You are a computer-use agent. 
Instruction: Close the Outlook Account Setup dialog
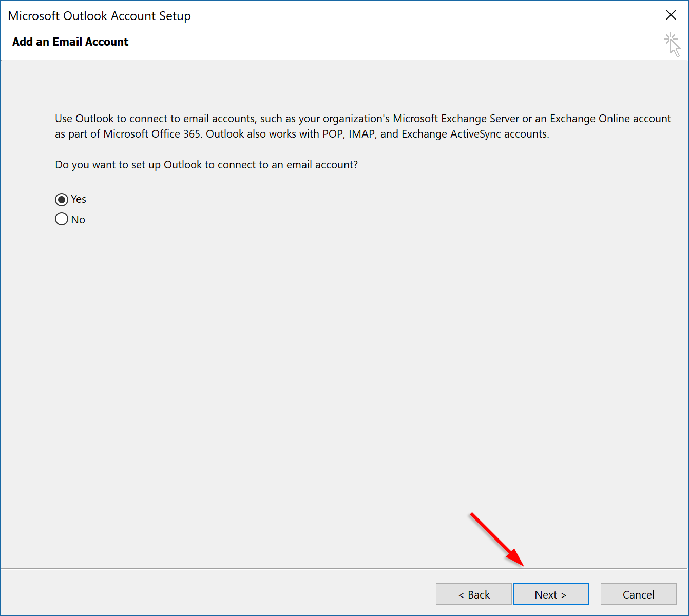tap(671, 15)
